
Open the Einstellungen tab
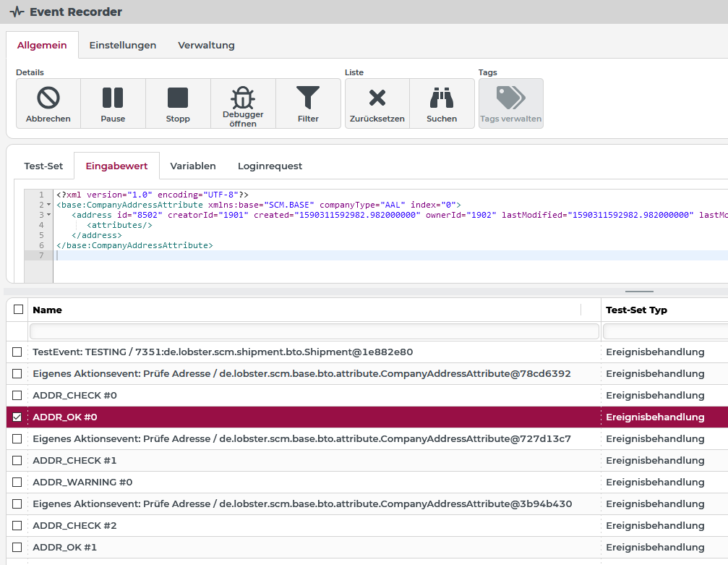[123, 45]
